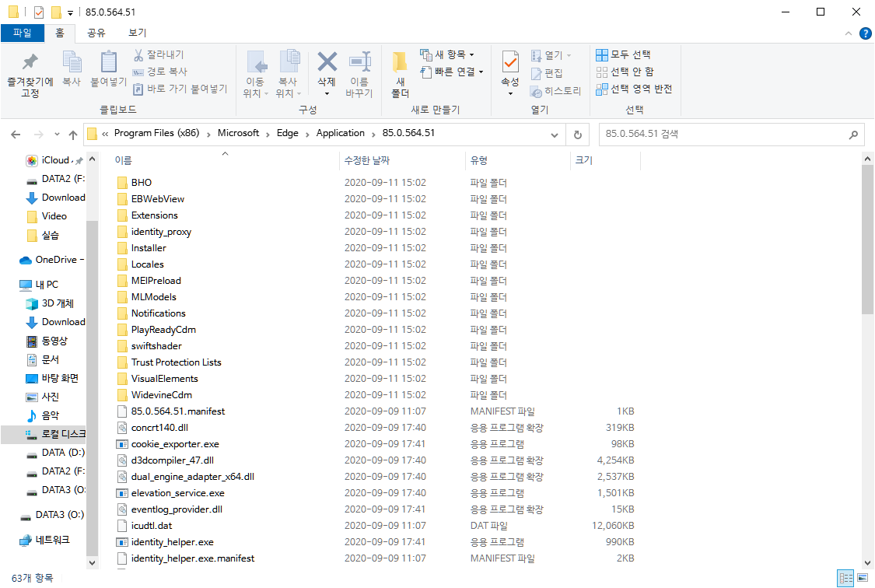This screenshot has width=875, height=588.
Task: Select 바탕 화면 in navigation pane
Action: pos(52,378)
